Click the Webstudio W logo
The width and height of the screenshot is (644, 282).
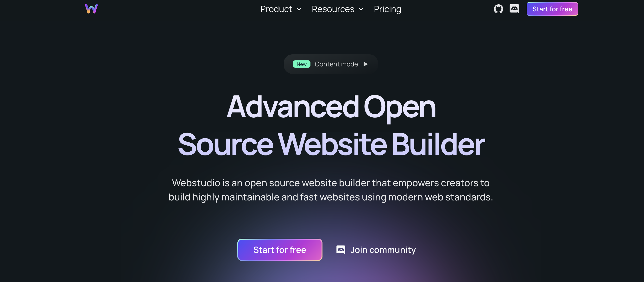[x=91, y=9]
